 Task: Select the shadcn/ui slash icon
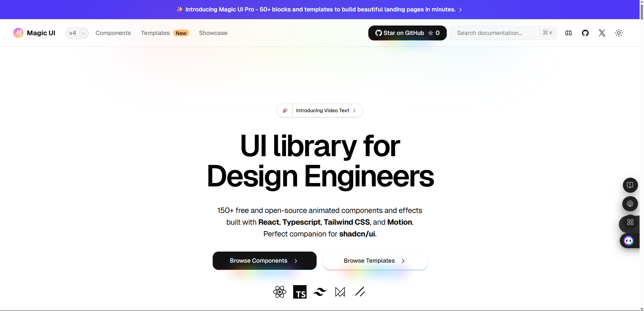[x=360, y=292]
